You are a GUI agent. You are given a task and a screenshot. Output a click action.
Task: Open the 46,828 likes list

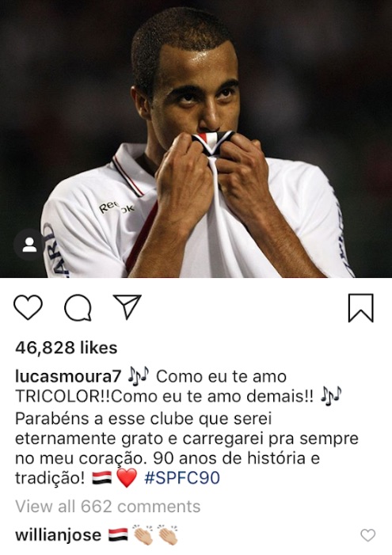pyautogui.click(x=66, y=348)
